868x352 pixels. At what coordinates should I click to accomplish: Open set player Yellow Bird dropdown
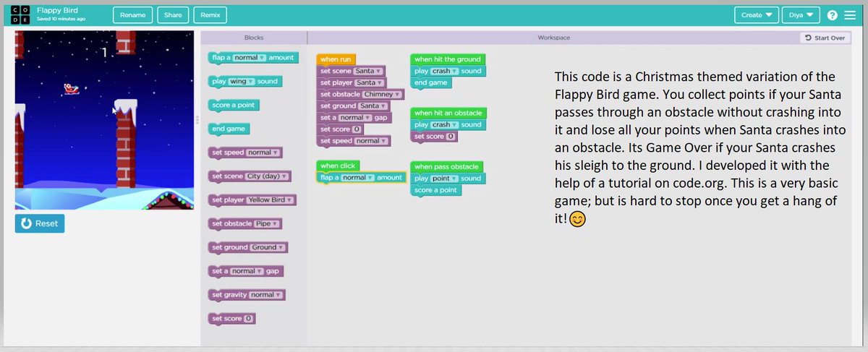(x=271, y=200)
